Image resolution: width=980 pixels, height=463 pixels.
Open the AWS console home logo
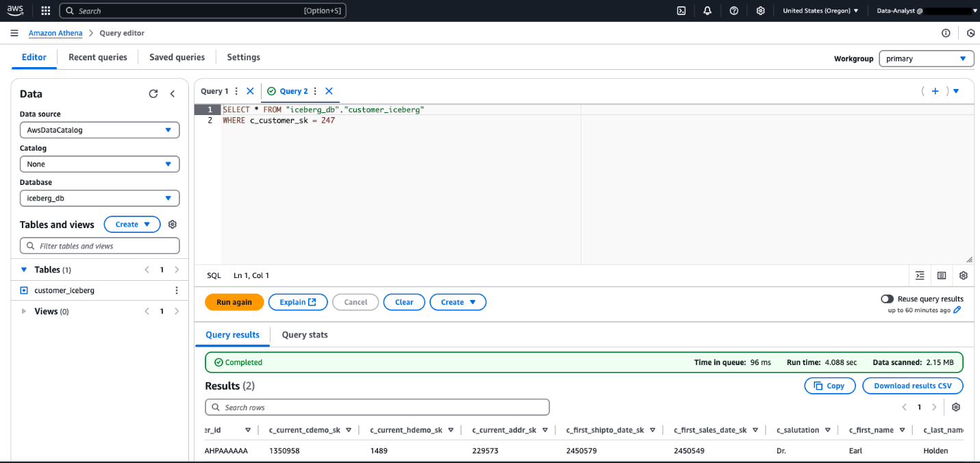16,10
